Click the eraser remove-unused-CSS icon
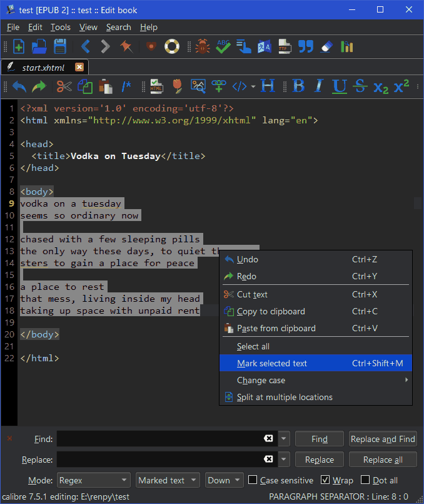The width and height of the screenshot is (424, 504). [326, 46]
